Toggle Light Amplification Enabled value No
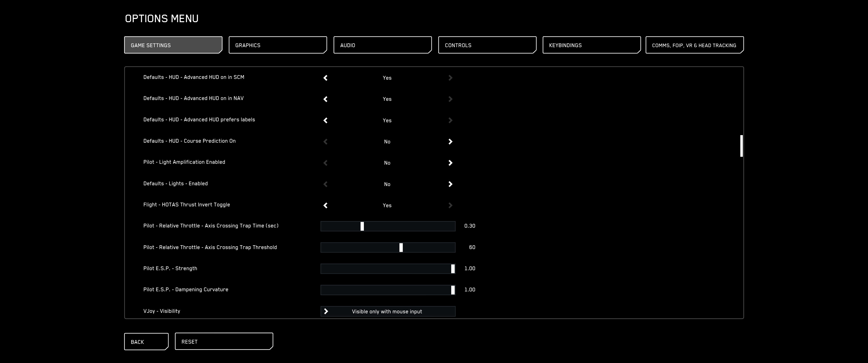Image resolution: width=868 pixels, height=363 pixels. (x=387, y=163)
